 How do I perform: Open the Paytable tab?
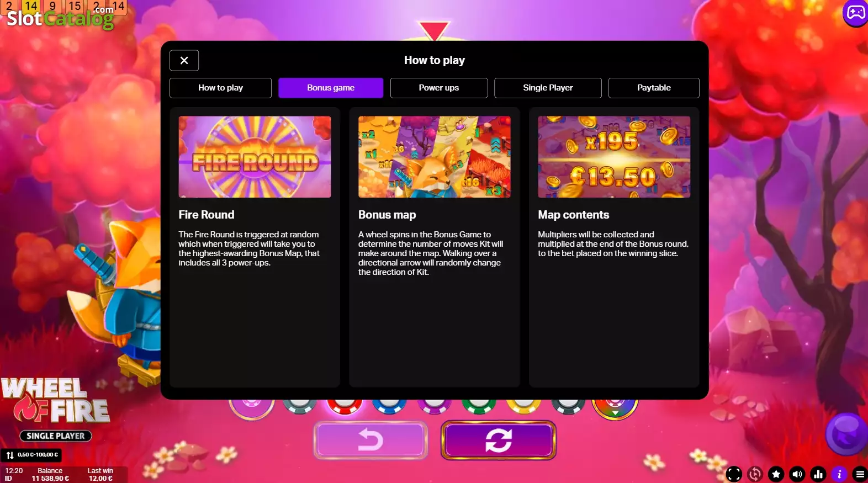[654, 88]
